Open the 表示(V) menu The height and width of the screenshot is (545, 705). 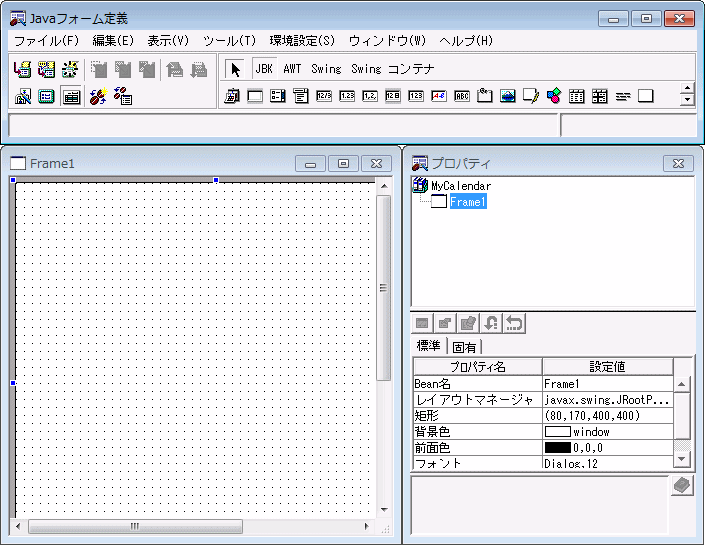tap(168, 41)
